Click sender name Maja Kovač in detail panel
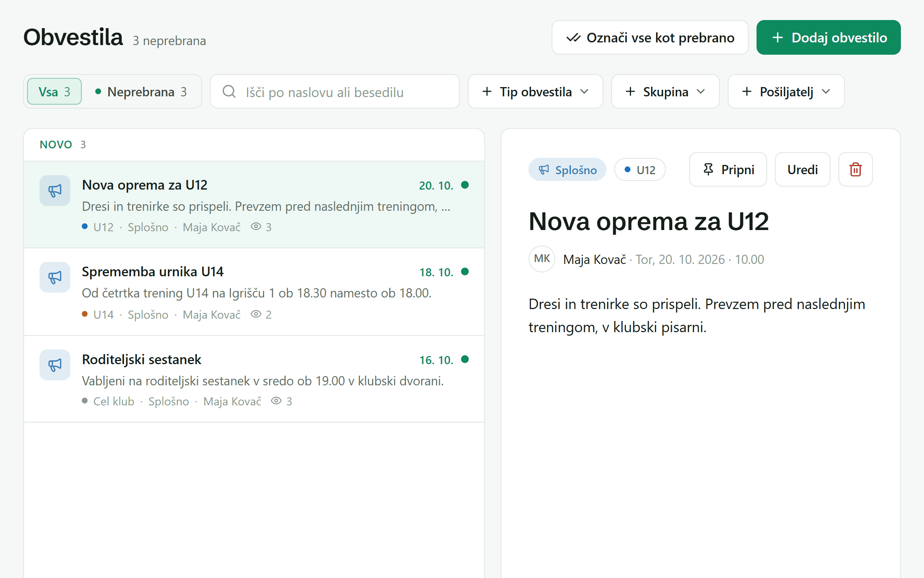 (x=594, y=259)
